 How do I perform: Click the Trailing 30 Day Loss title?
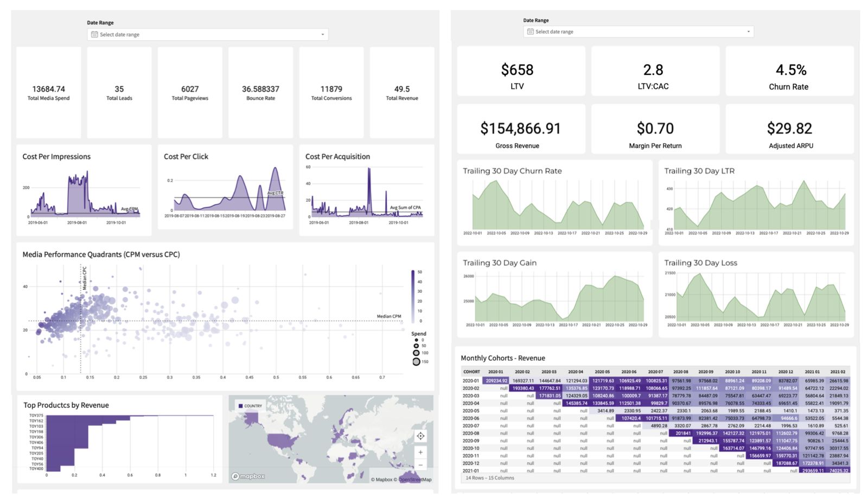tap(701, 263)
